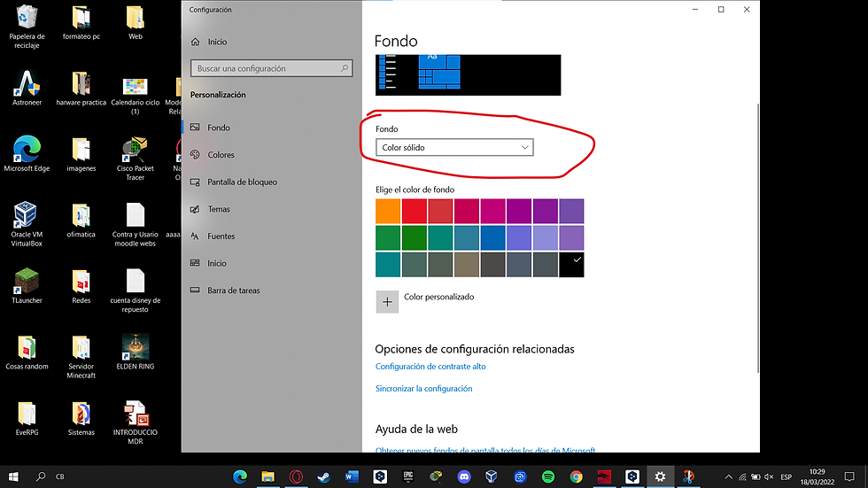The height and width of the screenshot is (488, 868).
Task: Click the settings window vertical scrollbar
Action: point(758,238)
